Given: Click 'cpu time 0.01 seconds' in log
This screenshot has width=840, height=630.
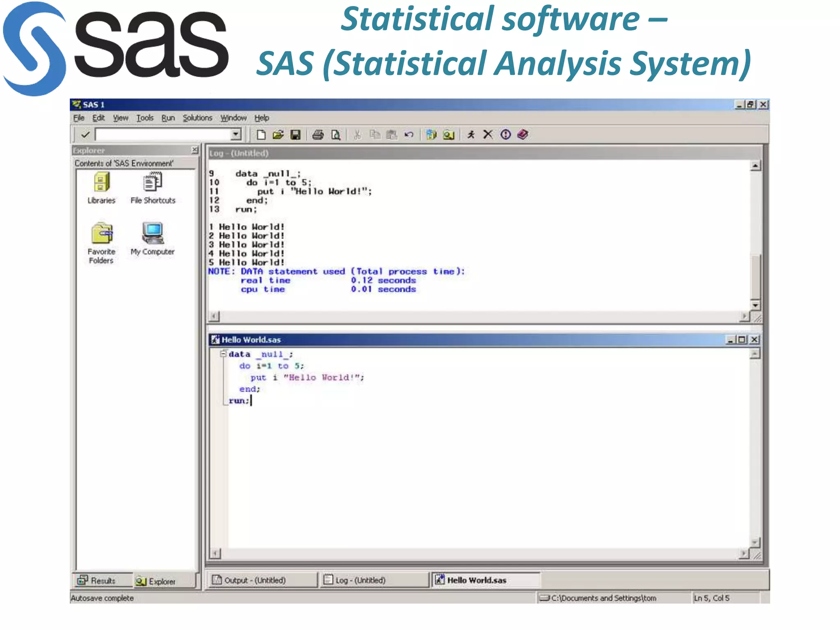Looking at the screenshot, I should click(x=328, y=290).
